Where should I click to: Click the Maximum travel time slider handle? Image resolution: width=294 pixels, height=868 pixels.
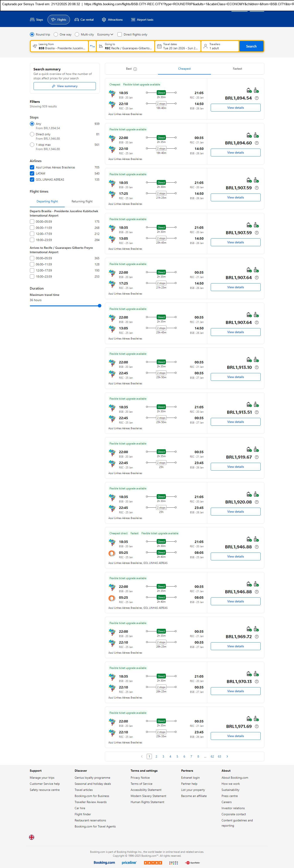tap(99, 306)
